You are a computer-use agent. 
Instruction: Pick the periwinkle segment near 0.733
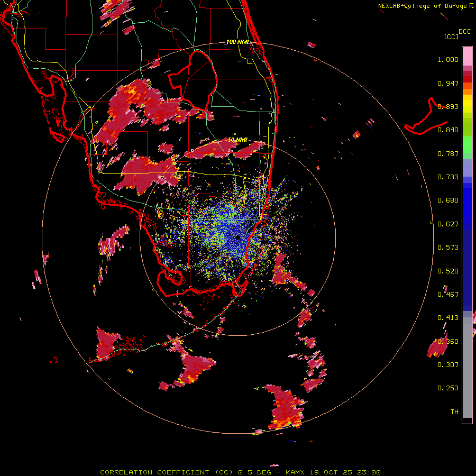(x=467, y=168)
